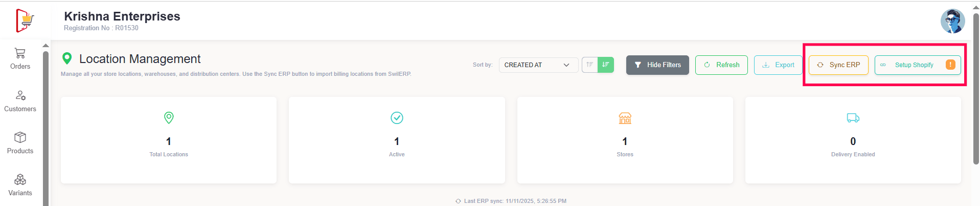Screen dimensions: 980x206
Task: Hide the filters panel
Action: click(657, 65)
